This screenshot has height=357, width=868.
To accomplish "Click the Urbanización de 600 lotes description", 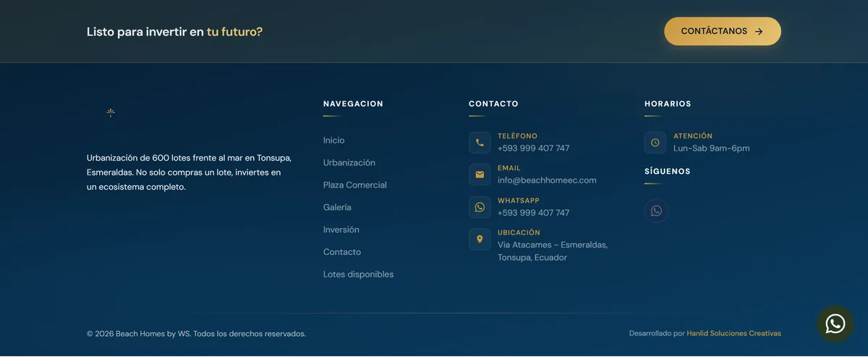I will (189, 172).
